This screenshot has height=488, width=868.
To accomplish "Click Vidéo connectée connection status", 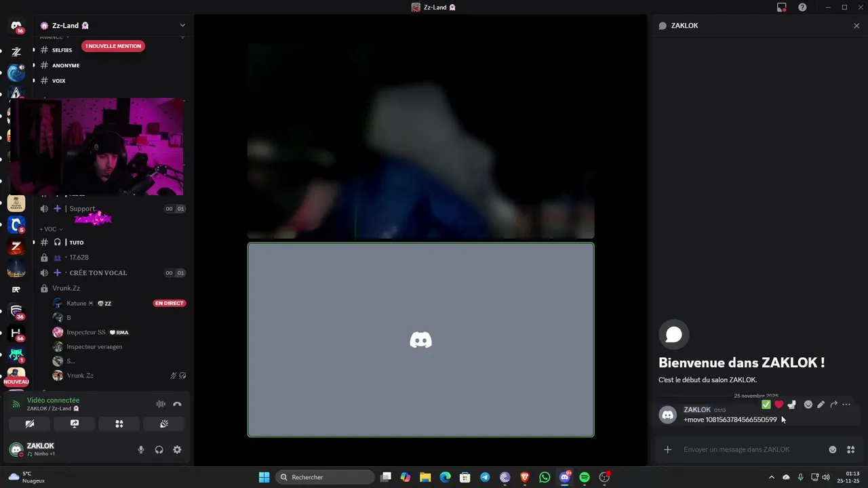I will click(53, 401).
